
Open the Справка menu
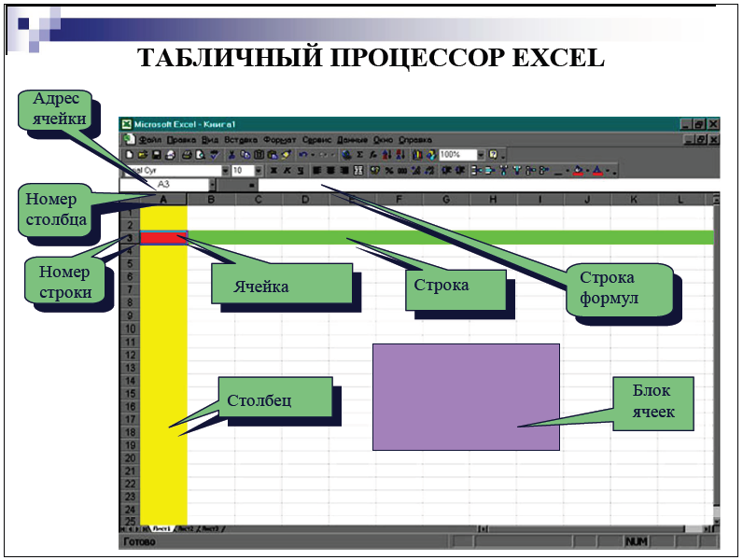click(x=415, y=140)
